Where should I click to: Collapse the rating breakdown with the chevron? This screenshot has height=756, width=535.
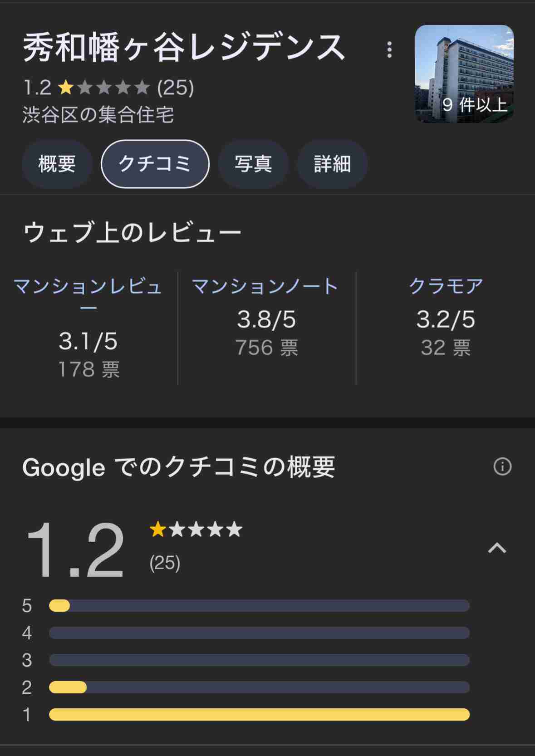pyautogui.click(x=497, y=548)
